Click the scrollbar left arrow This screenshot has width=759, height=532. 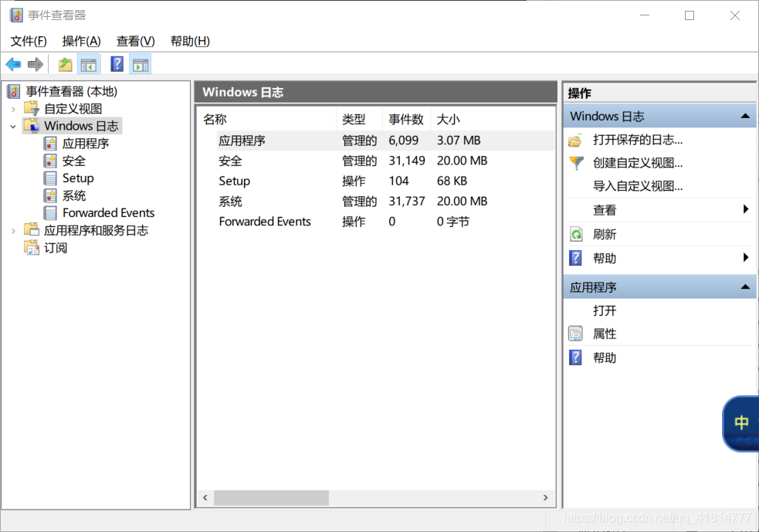pyautogui.click(x=205, y=497)
